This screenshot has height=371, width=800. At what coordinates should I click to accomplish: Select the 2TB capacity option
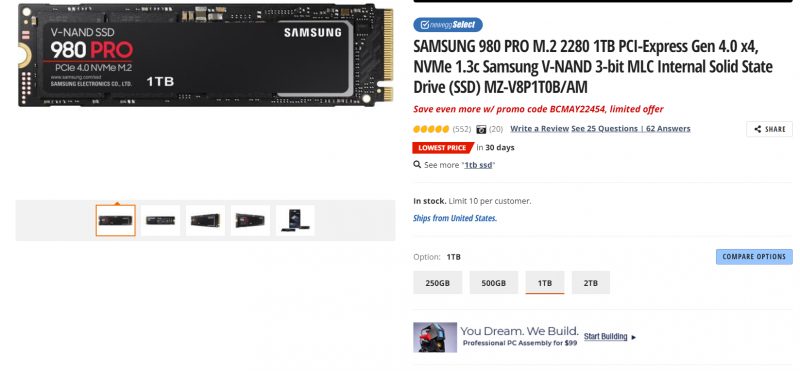pyautogui.click(x=591, y=283)
